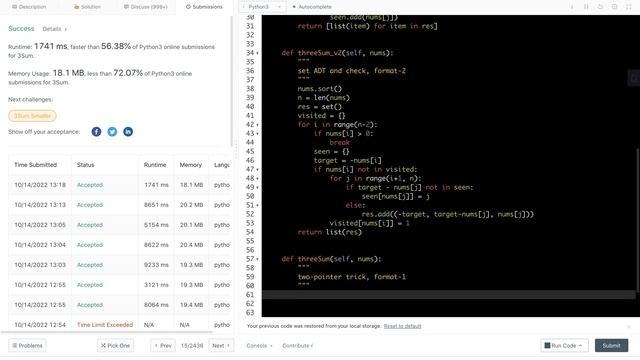Click the Reset to default link
This screenshot has width=640, height=360.
(x=402, y=326)
